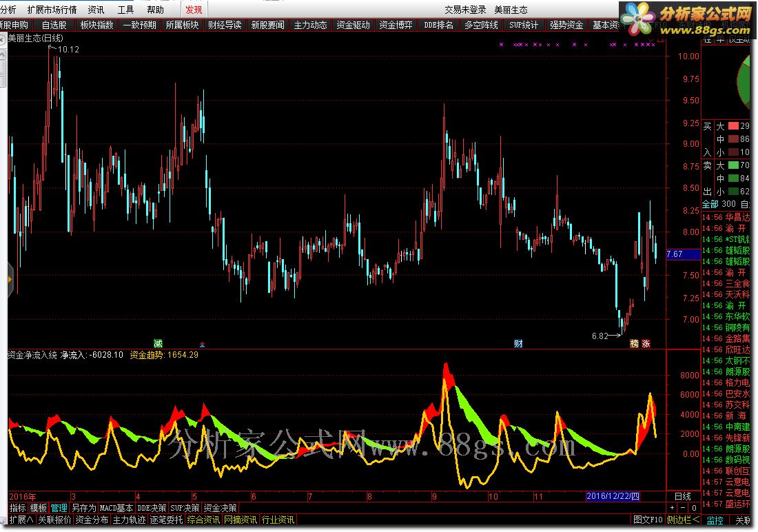
Task: Open the 主力轨迹 tab
Action: point(129,520)
